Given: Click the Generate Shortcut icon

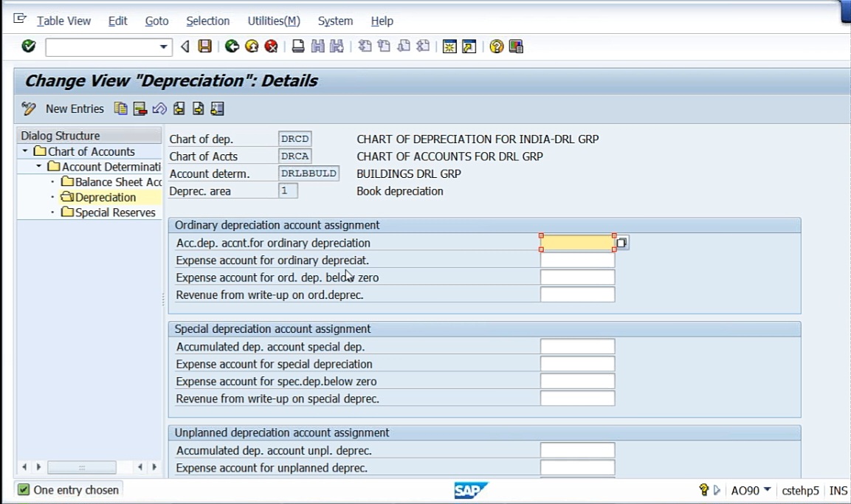Looking at the screenshot, I should [469, 46].
